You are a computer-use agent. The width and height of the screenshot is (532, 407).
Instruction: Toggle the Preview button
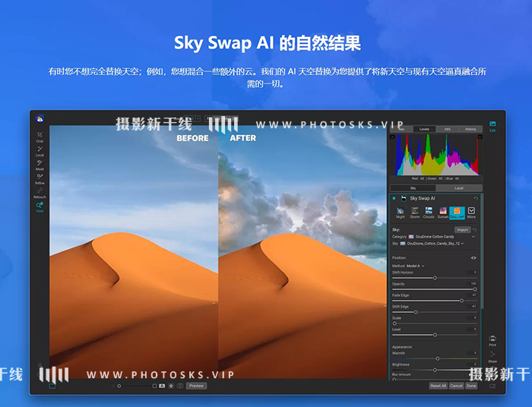[x=196, y=386]
